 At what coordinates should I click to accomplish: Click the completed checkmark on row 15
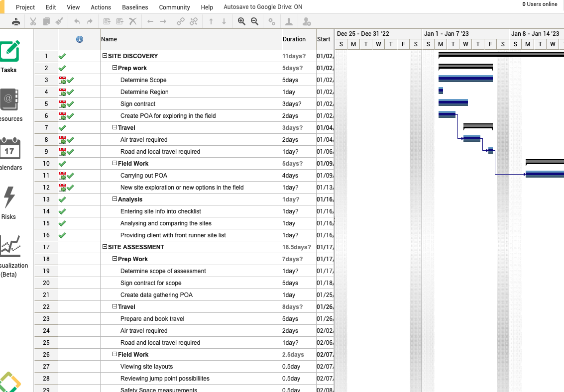[62, 223]
